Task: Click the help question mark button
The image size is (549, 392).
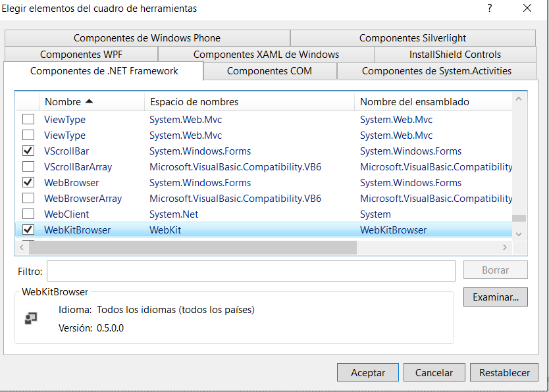Action: 490,8
